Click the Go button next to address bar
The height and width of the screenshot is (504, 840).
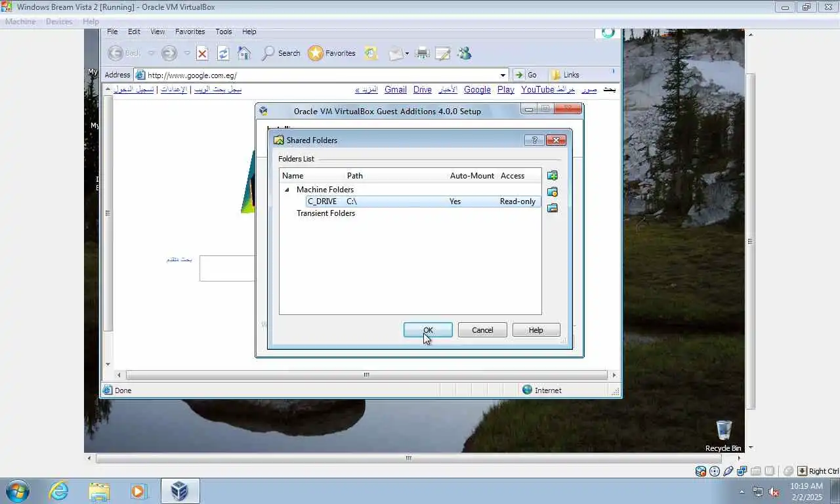pyautogui.click(x=526, y=75)
